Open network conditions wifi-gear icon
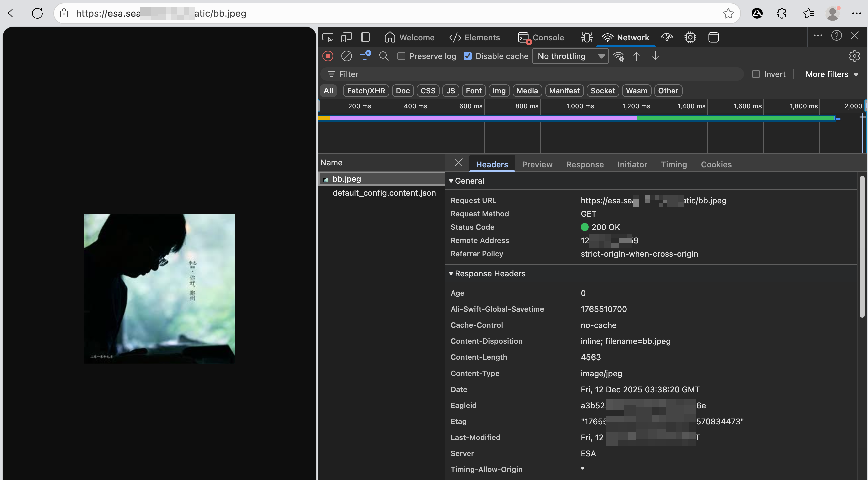868x480 pixels. coord(618,56)
